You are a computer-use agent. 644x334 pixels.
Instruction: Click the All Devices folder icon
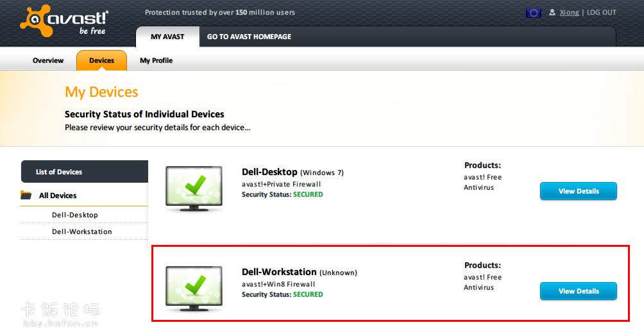[x=26, y=196]
